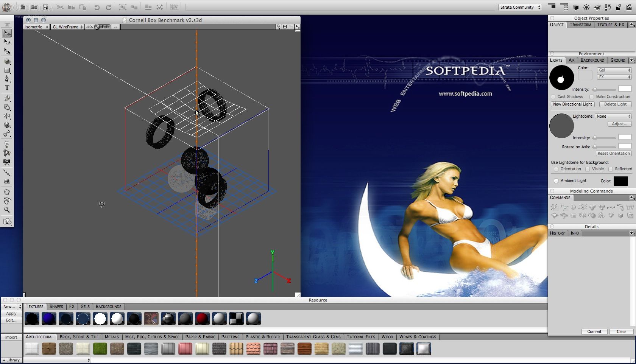636x364 pixels.
Task: Select the Hand pan tool
Action: (7, 192)
